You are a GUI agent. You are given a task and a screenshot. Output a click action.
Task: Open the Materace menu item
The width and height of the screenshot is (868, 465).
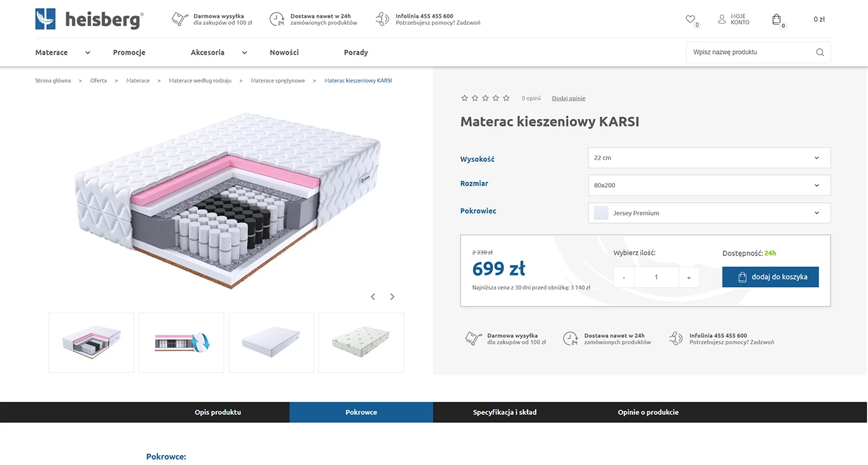[x=51, y=53]
